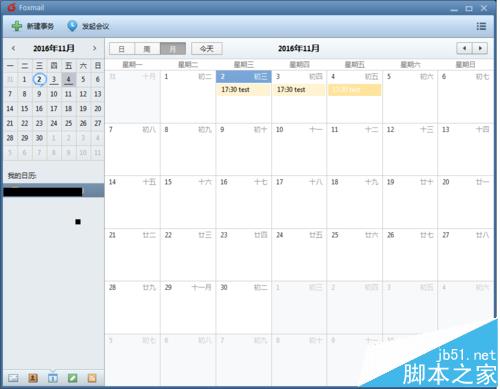
Task: Open the list menu icon at top right
Action: pyautogui.click(x=481, y=26)
